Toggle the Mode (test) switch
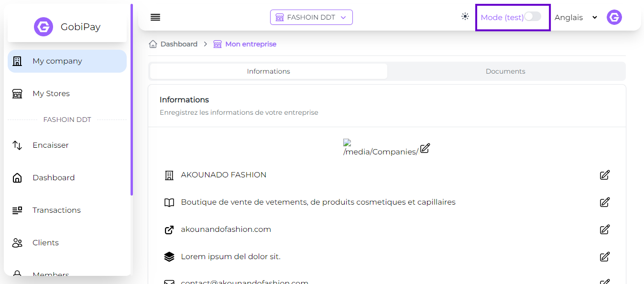 [533, 17]
